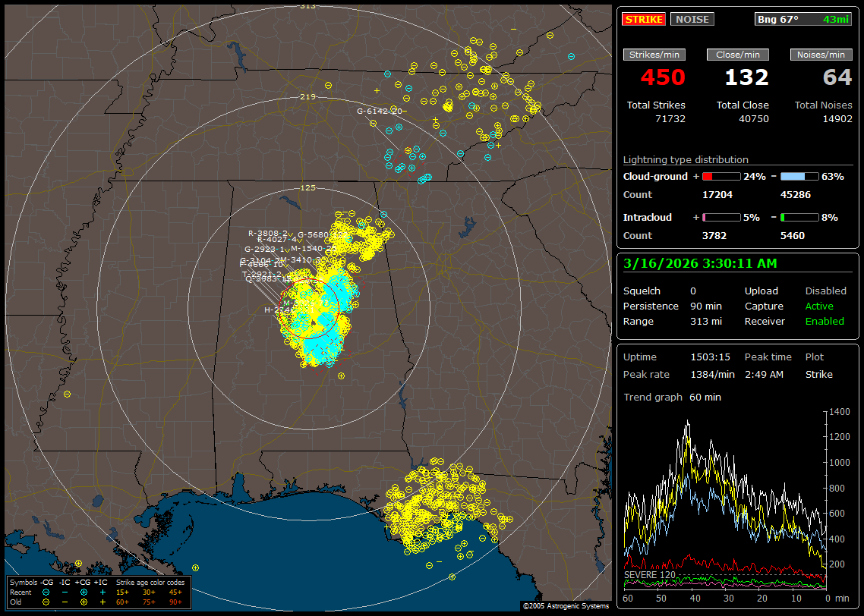Click the Strikes/min label button
The height and width of the screenshot is (616, 864).
coord(654,55)
